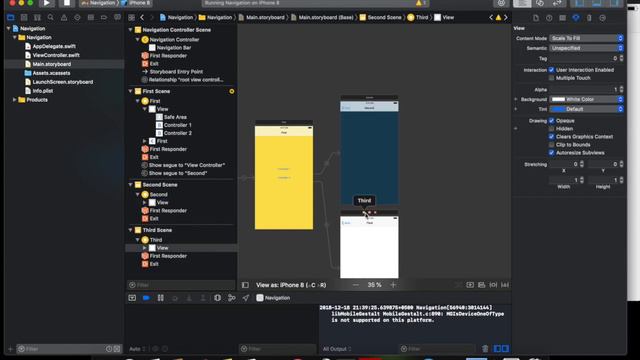Expand the Products folder
Viewport: 640px width, 360px height.
pyautogui.click(x=15, y=100)
